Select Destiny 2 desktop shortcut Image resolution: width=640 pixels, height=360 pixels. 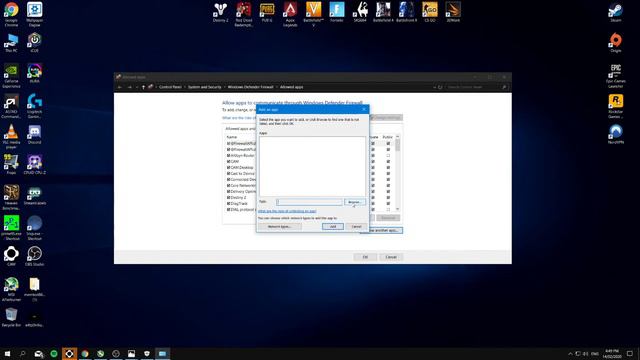(x=220, y=12)
